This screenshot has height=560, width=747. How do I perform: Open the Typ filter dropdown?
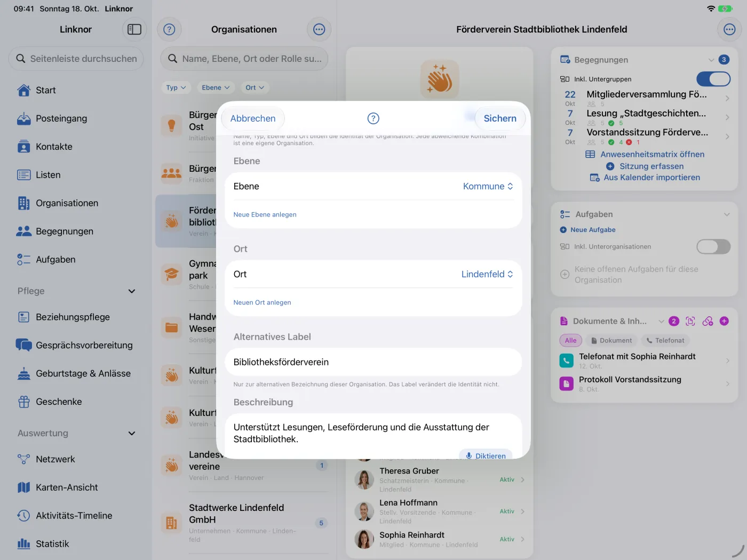[176, 87]
